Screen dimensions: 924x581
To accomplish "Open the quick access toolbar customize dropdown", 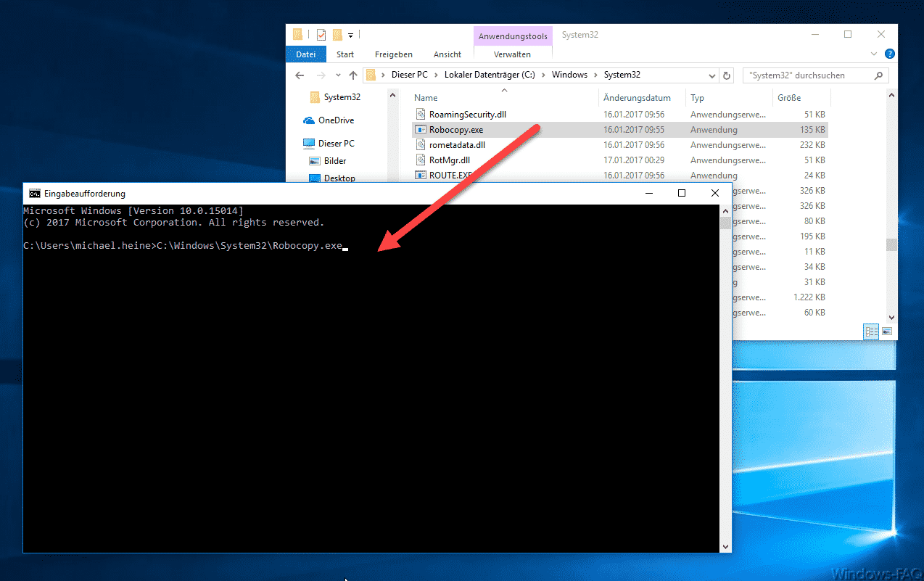I will click(x=350, y=35).
